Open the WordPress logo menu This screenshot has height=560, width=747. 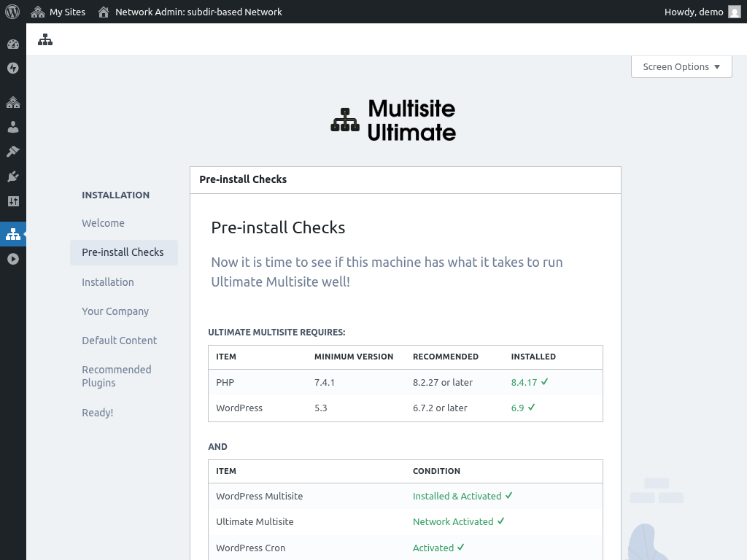(x=12, y=12)
